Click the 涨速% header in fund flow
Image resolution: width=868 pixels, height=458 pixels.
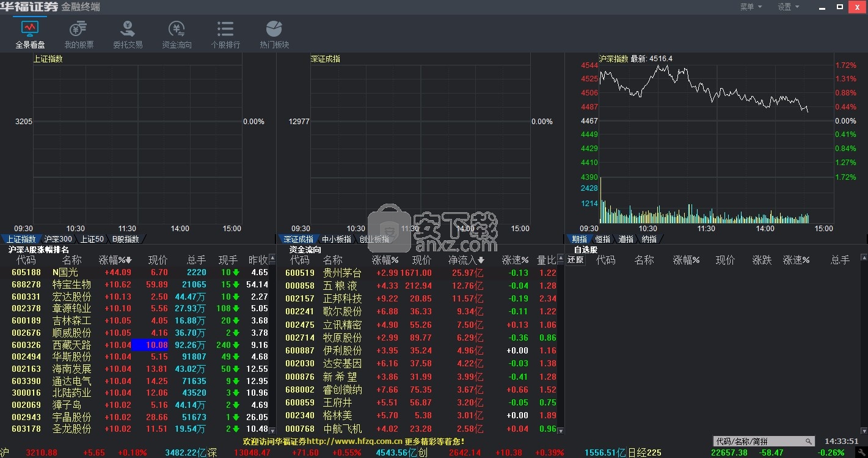pyautogui.click(x=516, y=260)
